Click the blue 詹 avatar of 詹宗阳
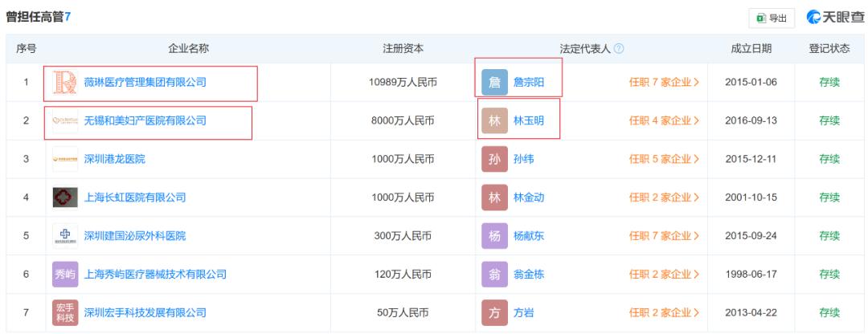The height and width of the screenshot is (334, 868). tap(494, 82)
